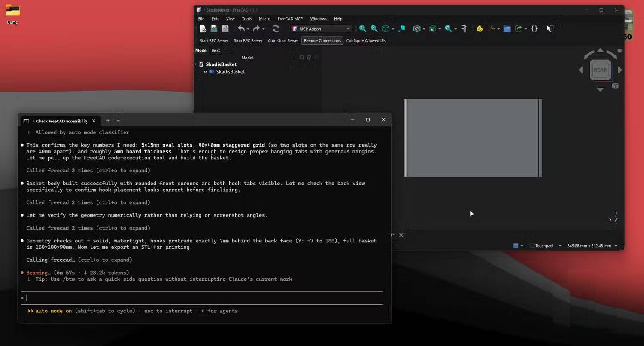Click the small mini-cube below navigation cube

pos(615,86)
